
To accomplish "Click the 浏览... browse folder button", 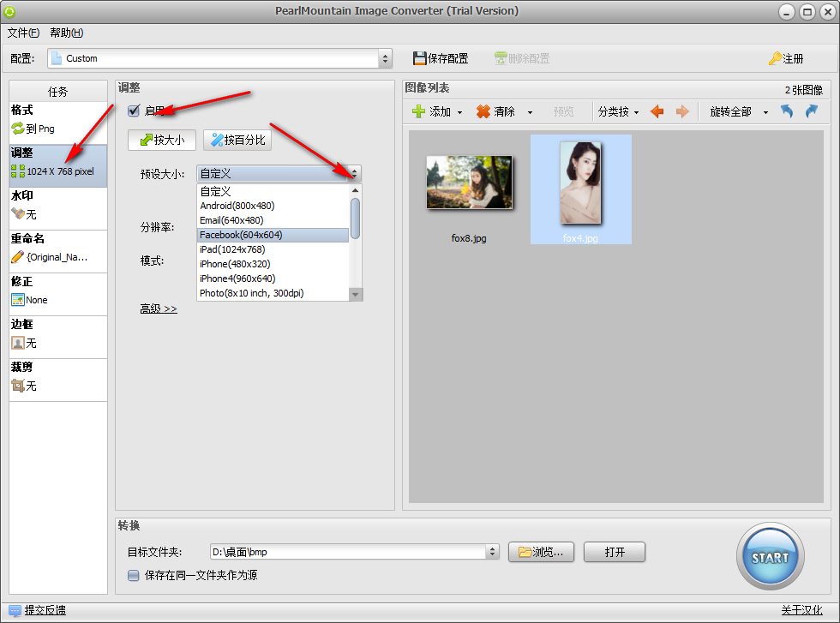I will [541, 552].
